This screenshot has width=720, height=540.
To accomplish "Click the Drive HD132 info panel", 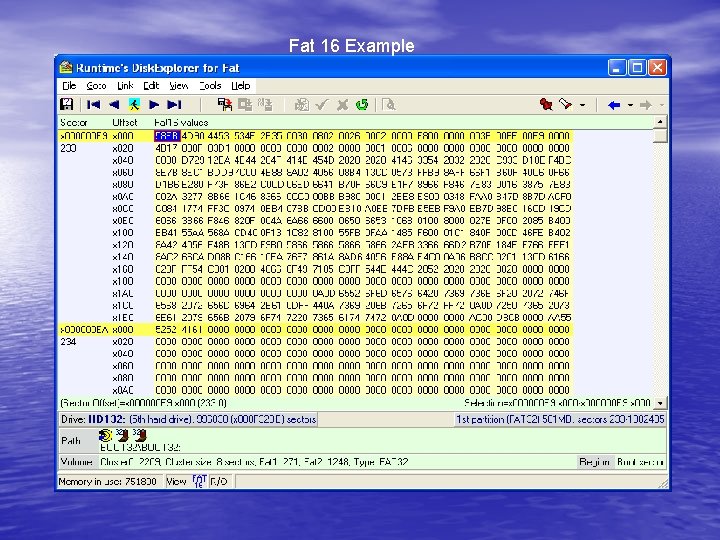I will pos(188,419).
